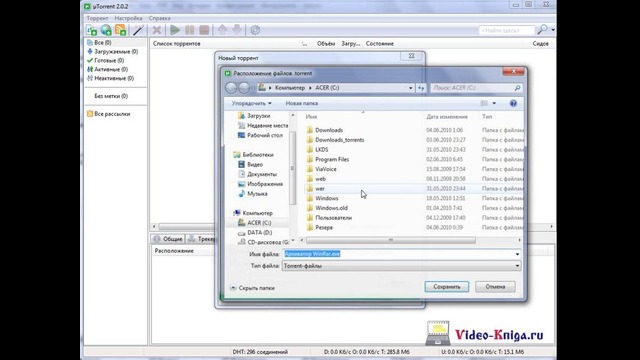Select Windows.old folder
This screenshot has width=640, height=360.
[331, 208]
